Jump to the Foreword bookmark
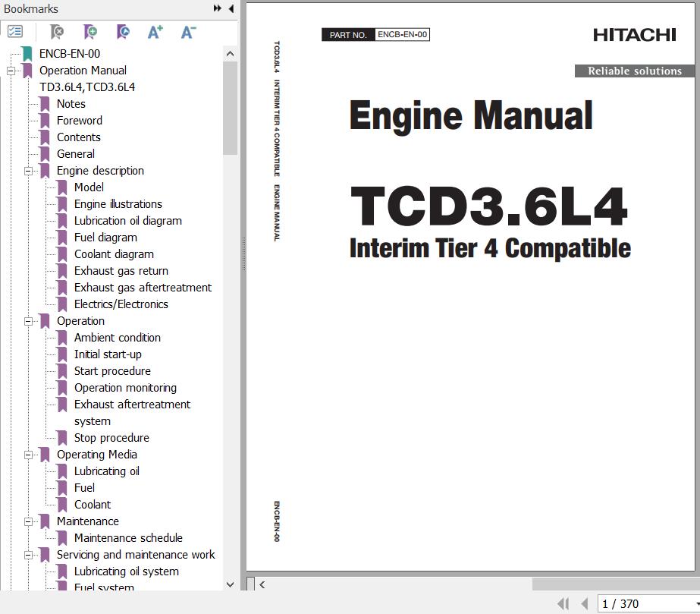 pyautogui.click(x=80, y=121)
